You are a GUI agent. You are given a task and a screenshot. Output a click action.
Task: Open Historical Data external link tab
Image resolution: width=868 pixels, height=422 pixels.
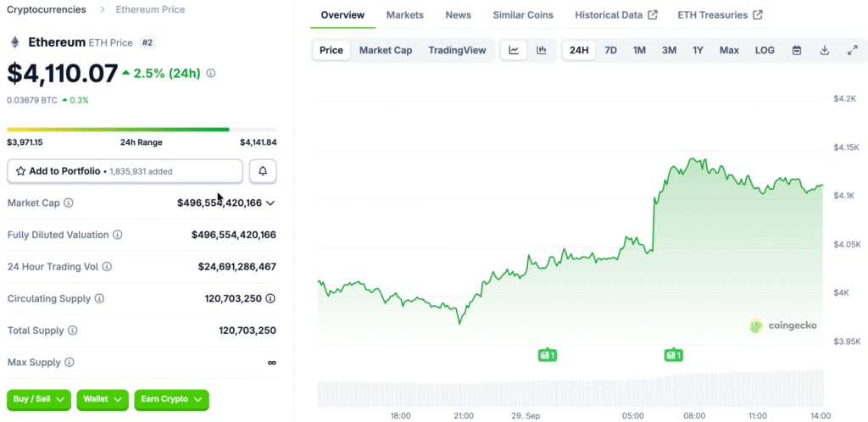click(x=616, y=15)
